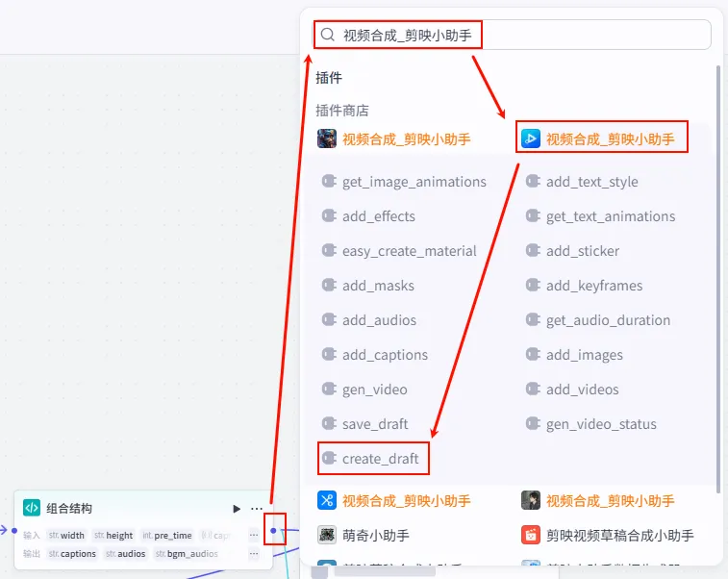The image size is (728, 579).
Task: Select add_captions tool
Action: (375, 355)
